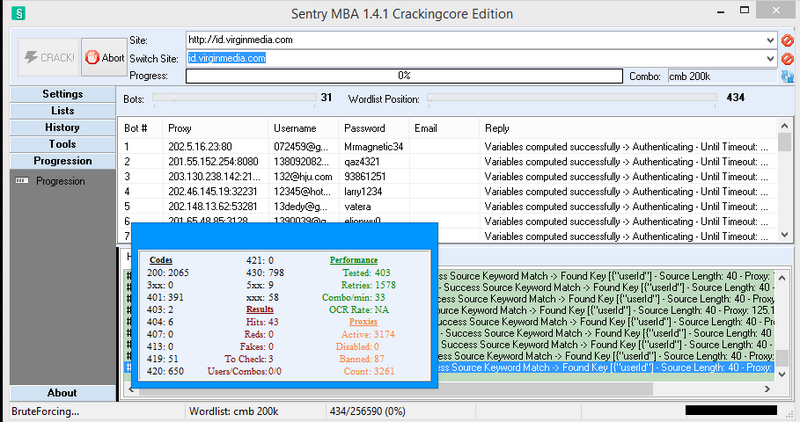Click the refresh combo icon beside cmb 200k
Viewport: 800px width, 422px height.
tap(787, 77)
